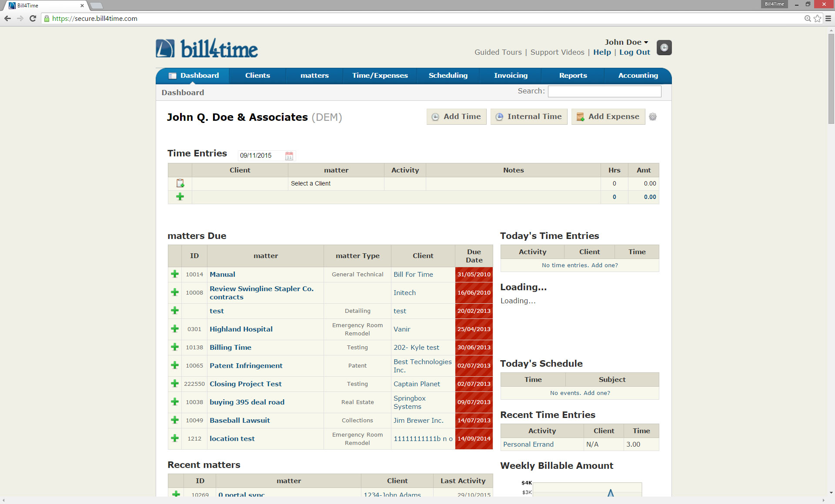Click the bookmark star icon
The height and width of the screenshot is (504, 835).
(817, 19)
